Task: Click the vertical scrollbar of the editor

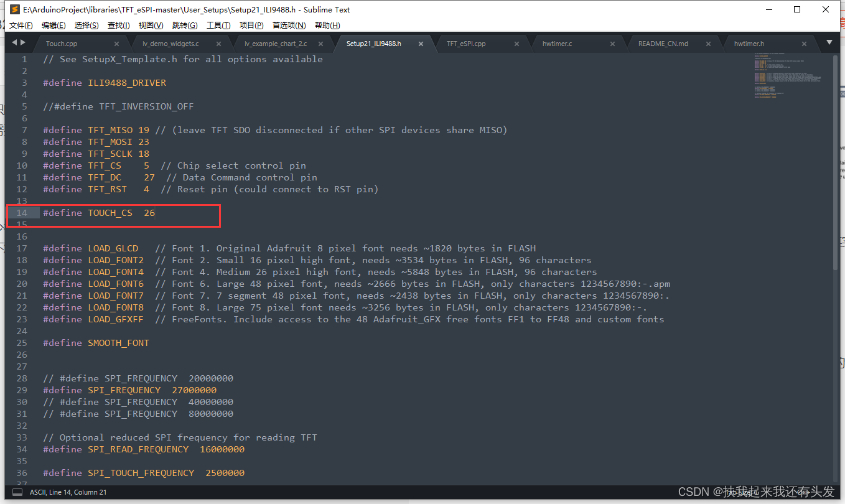Action: pos(835,162)
